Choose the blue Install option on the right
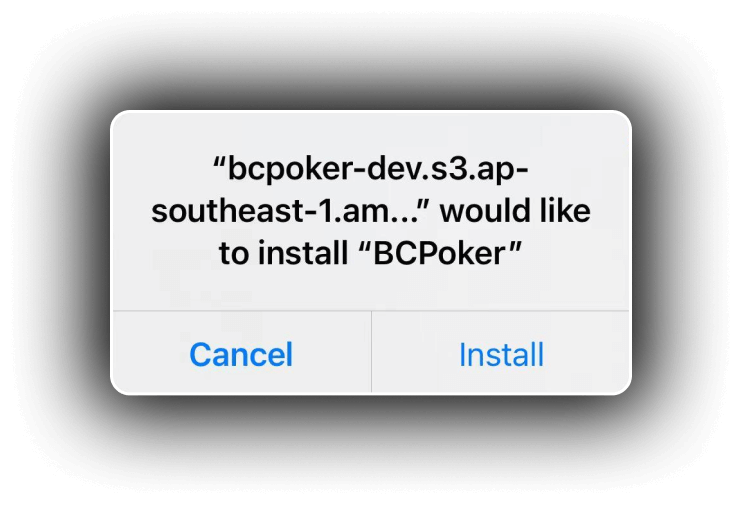This screenshot has width=742, height=506. (501, 353)
